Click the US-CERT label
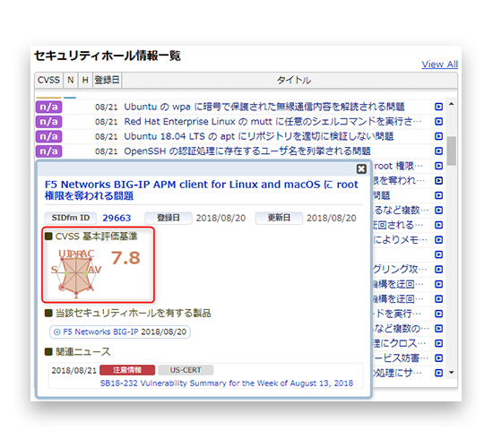Screen dimensions: 493x448 point(186,370)
